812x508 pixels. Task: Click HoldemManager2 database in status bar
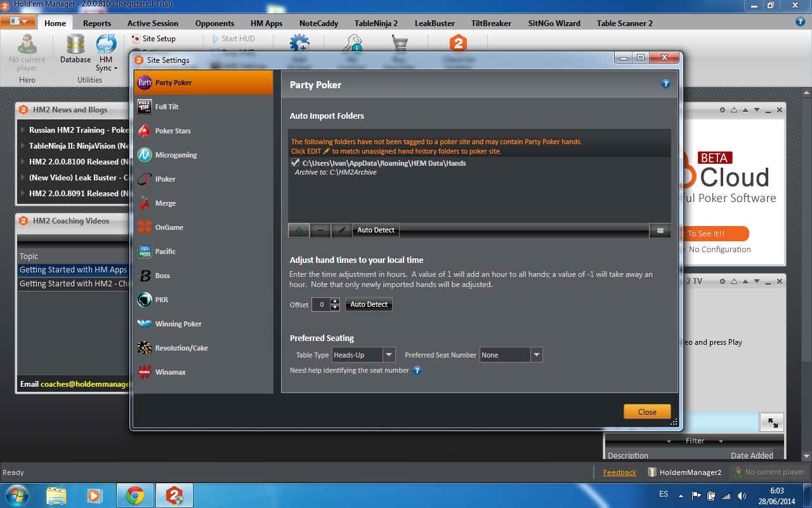684,472
